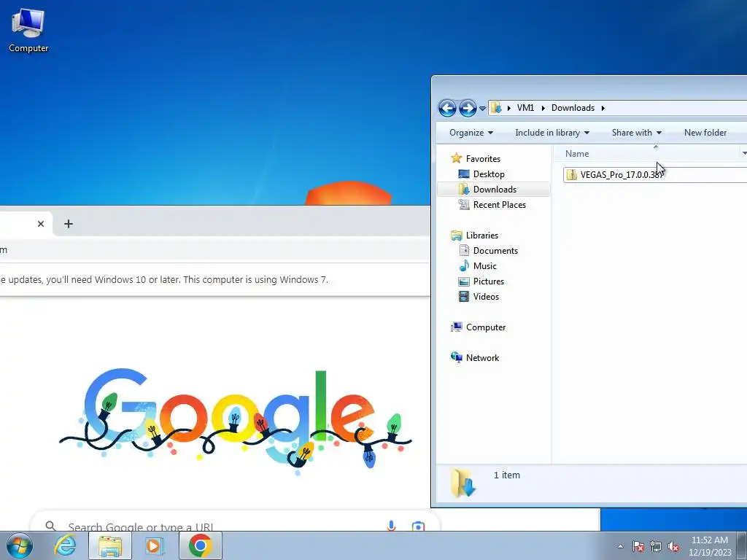Click the Explorer Back arrow button
747x560 pixels.
pos(447,108)
